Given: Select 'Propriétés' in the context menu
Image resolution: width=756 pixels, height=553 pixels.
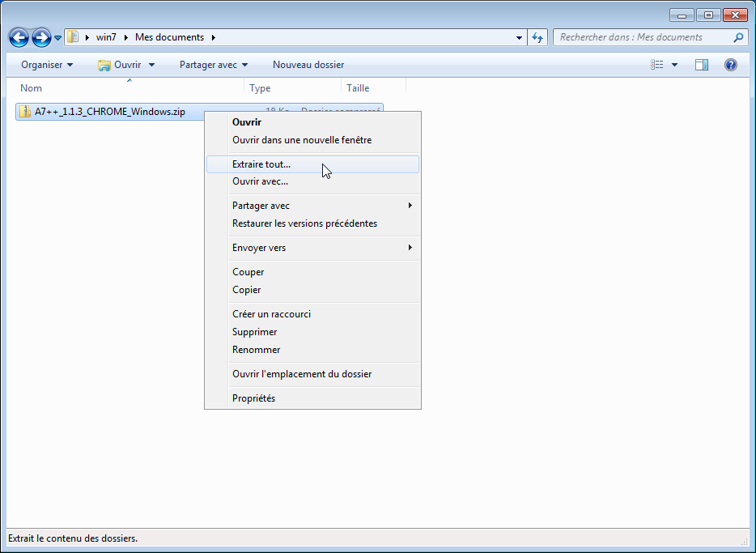Looking at the screenshot, I should point(253,398).
